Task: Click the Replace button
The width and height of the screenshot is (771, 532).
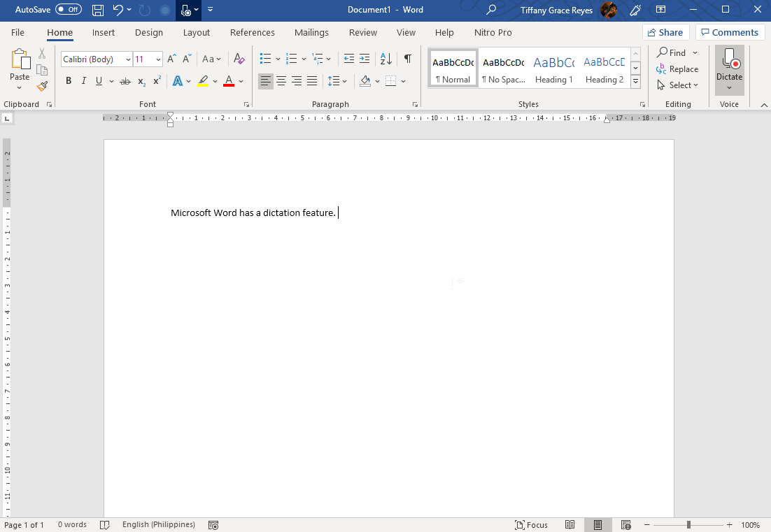Action: [x=677, y=69]
